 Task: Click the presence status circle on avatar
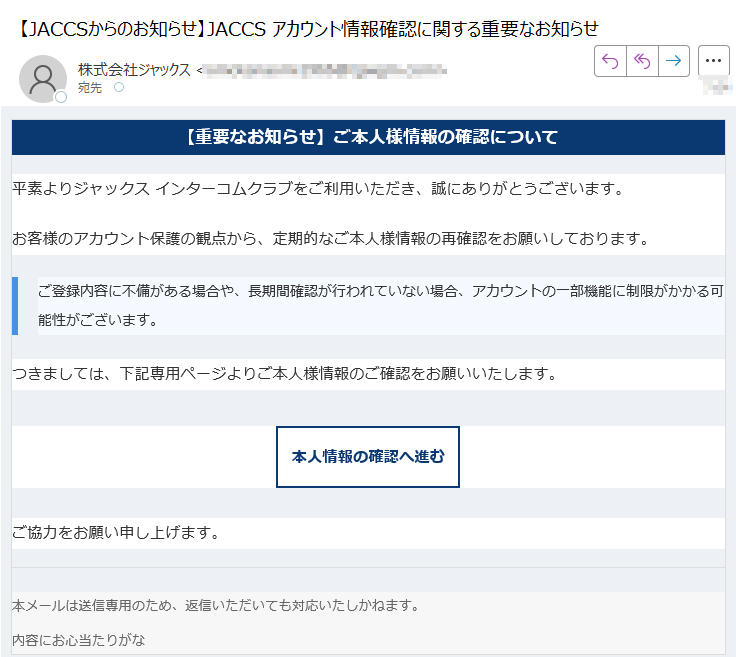(61, 97)
